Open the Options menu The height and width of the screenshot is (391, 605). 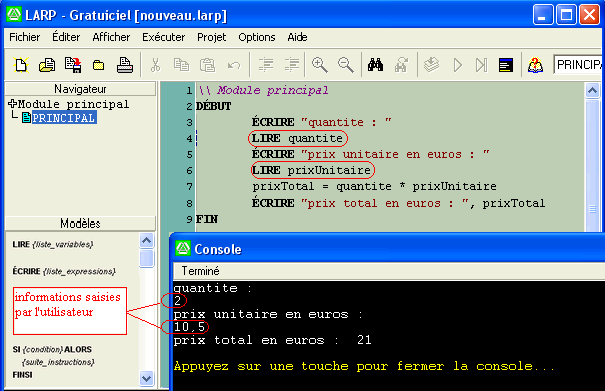[x=257, y=37]
